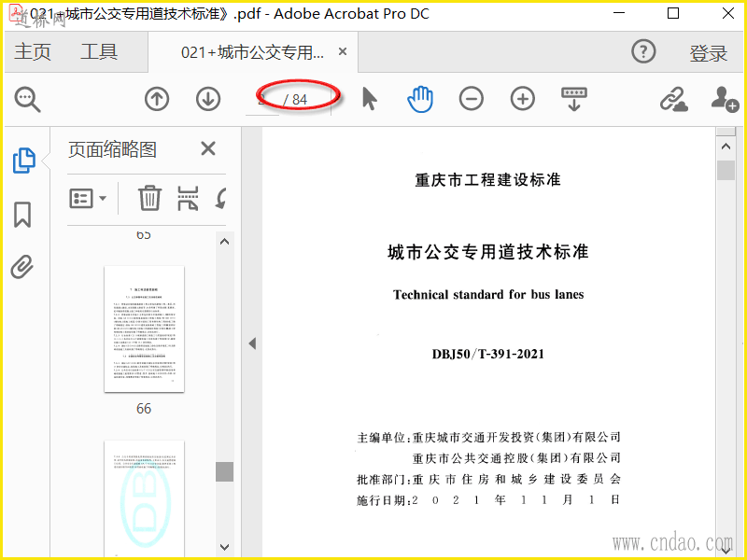Close the open document tab
Screen dimensions: 747x560
pos(343,51)
